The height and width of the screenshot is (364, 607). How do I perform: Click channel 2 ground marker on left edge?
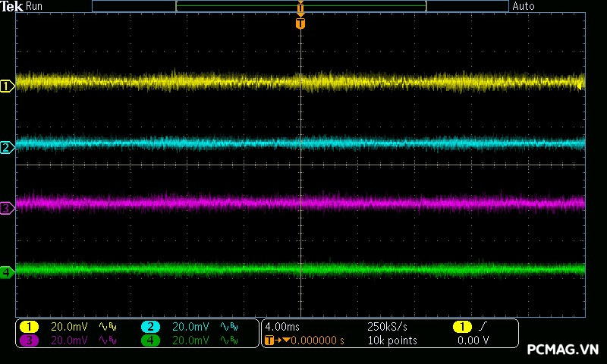tap(7, 147)
